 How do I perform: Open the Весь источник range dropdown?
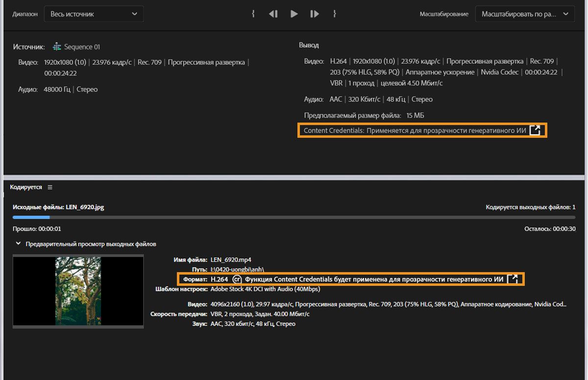(93, 14)
